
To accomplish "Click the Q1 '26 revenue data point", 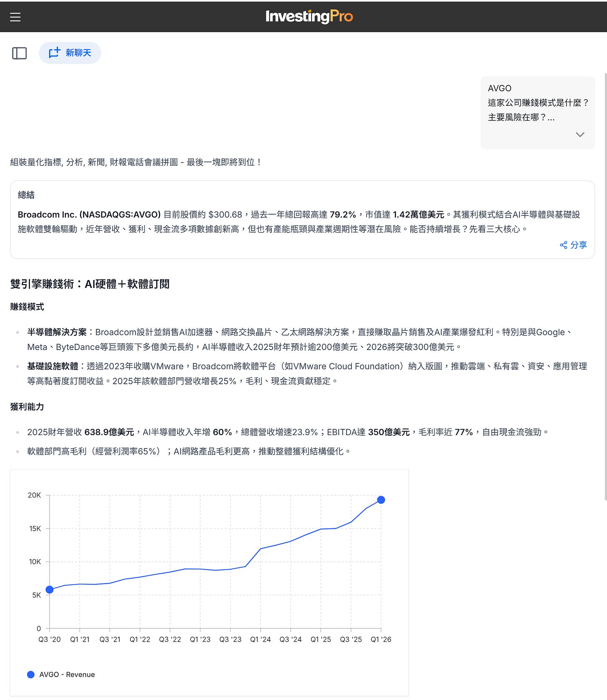I will pyautogui.click(x=381, y=500).
